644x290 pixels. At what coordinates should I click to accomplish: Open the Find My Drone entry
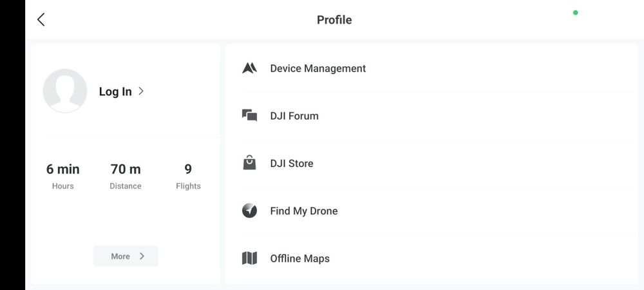pos(304,211)
